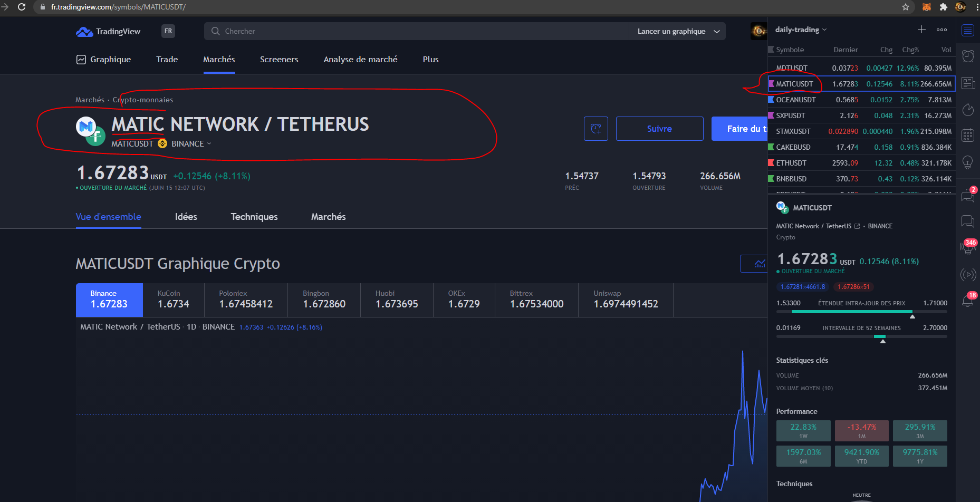Open the Ideas lightbulb sidebar icon
Image resolution: width=980 pixels, height=502 pixels.
click(968, 162)
